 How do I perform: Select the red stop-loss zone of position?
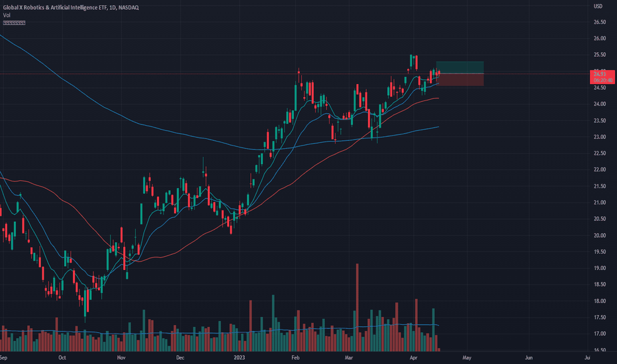pyautogui.click(x=460, y=80)
